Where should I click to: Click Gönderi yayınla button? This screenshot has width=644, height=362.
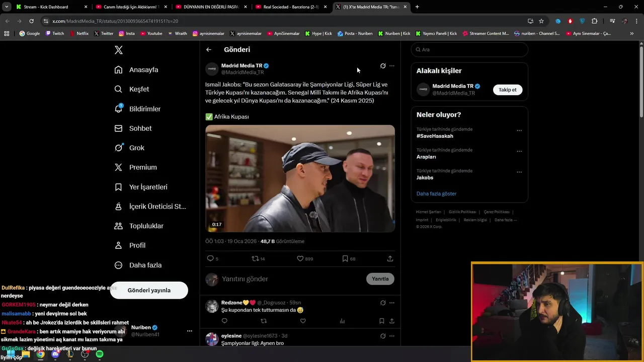(x=149, y=290)
